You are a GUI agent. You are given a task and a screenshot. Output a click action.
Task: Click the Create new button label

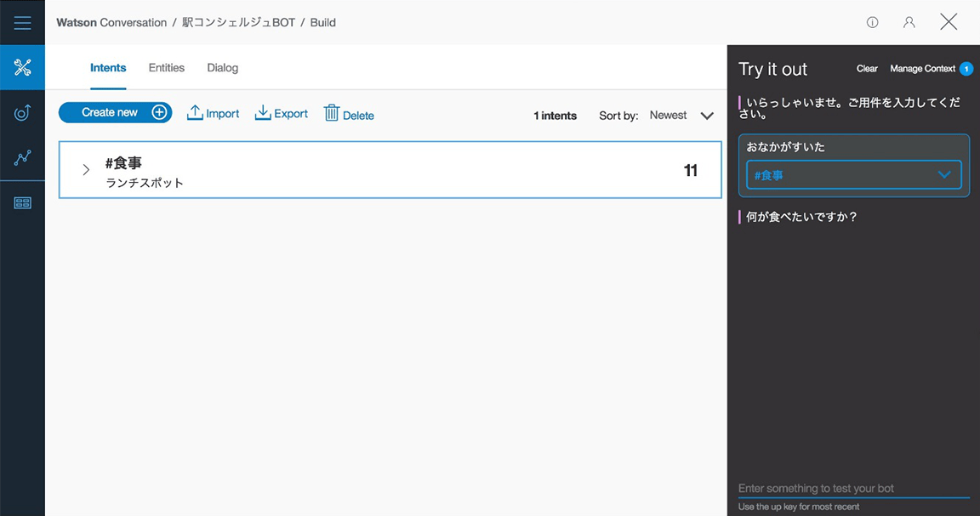coord(110,112)
